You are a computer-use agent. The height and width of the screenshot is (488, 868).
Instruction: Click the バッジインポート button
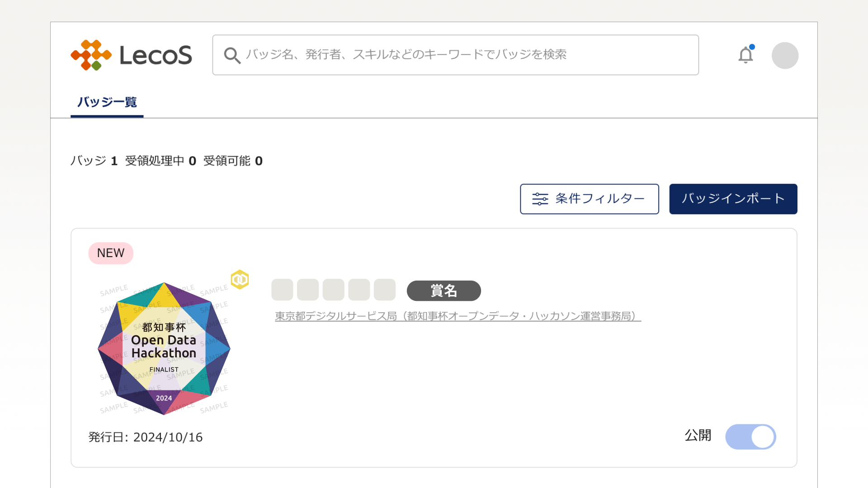point(733,199)
